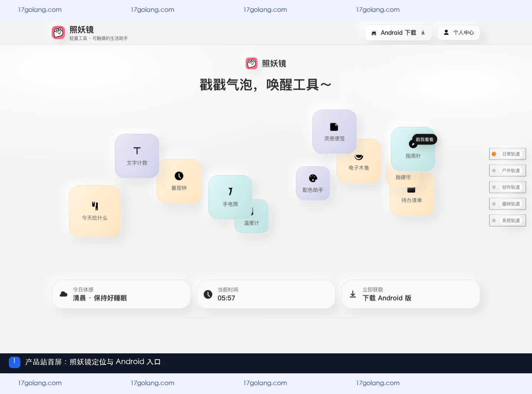532x394 pixels.
Task: Switch to 系统轨道 track
Action: pos(508,220)
